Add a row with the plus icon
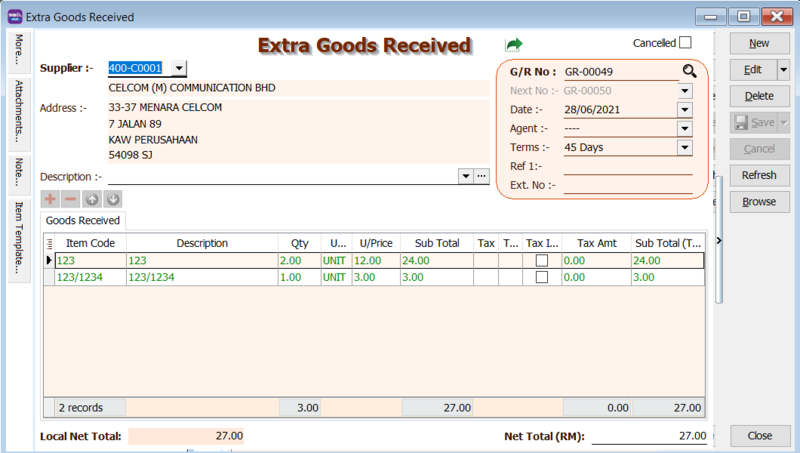The height and width of the screenshot is (453, 800). point(51,199)
